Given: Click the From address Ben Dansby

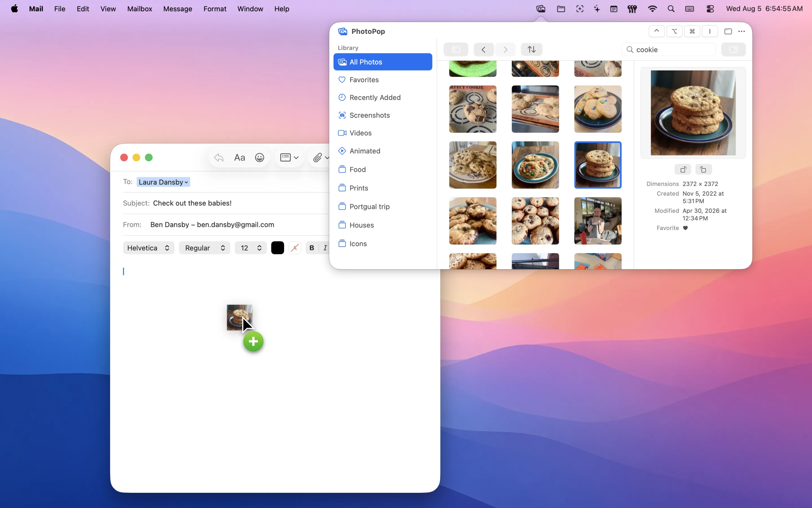Looking at the screenshot, I should 212,224.
